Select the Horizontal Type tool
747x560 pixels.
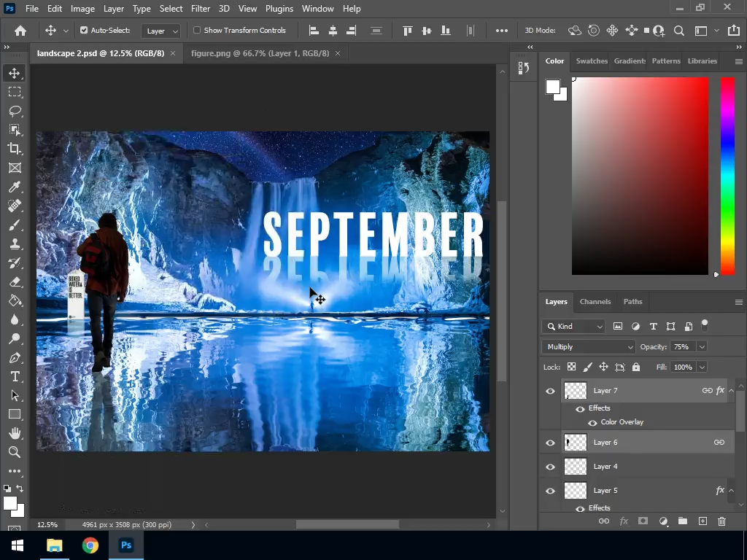(15, 376)
